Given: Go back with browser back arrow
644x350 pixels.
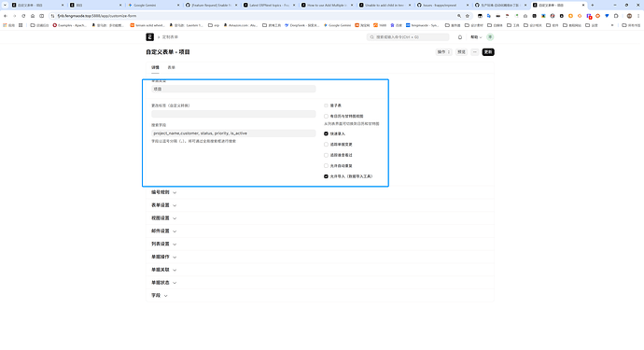Looking at the screenshot, I should (6, 16).
